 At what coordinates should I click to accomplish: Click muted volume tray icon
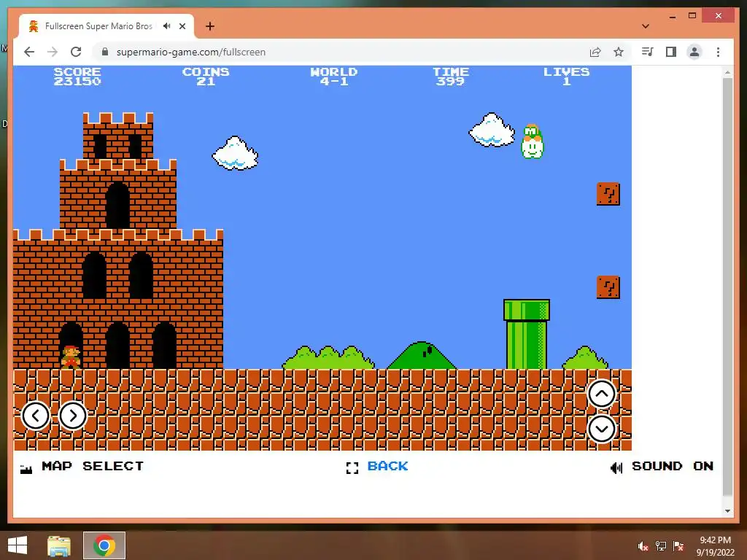tap(643, 546)
